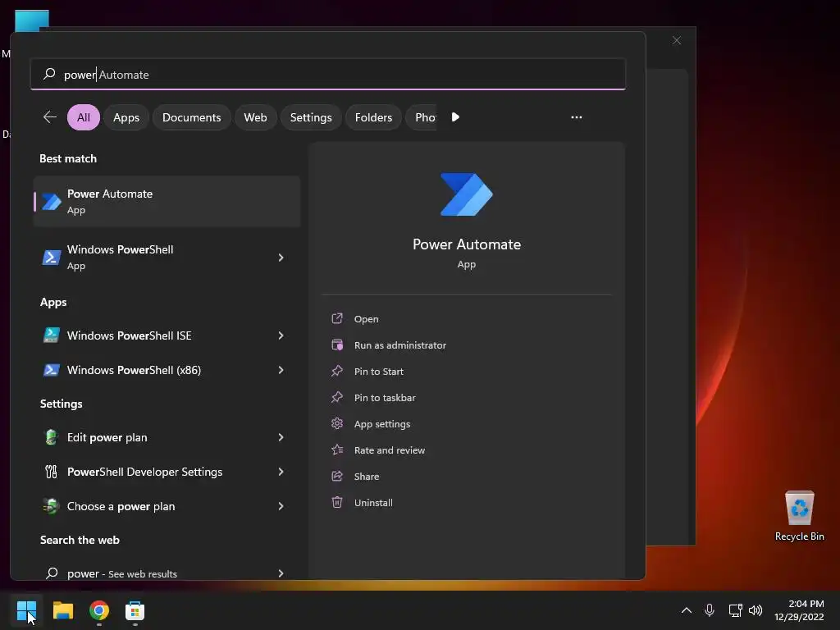
Task: Click the large Power Automate logo in preview pane
Action: (467, 194)
